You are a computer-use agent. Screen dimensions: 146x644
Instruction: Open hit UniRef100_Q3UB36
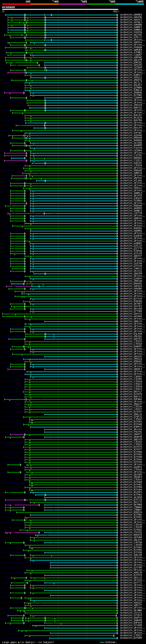[131, 236]
